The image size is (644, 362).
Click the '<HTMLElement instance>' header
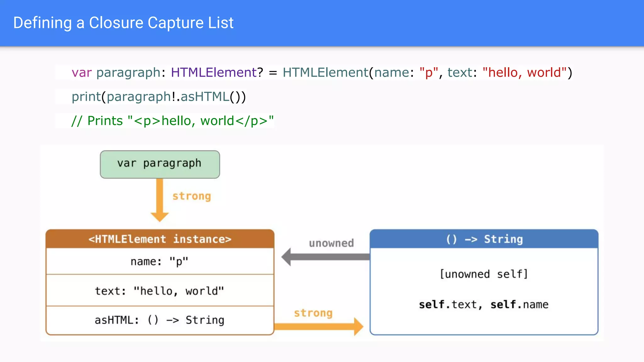click(160, 239)
